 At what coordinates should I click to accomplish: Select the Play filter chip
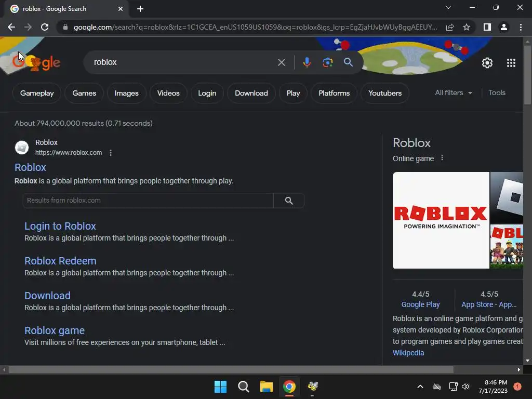(293, 93)
